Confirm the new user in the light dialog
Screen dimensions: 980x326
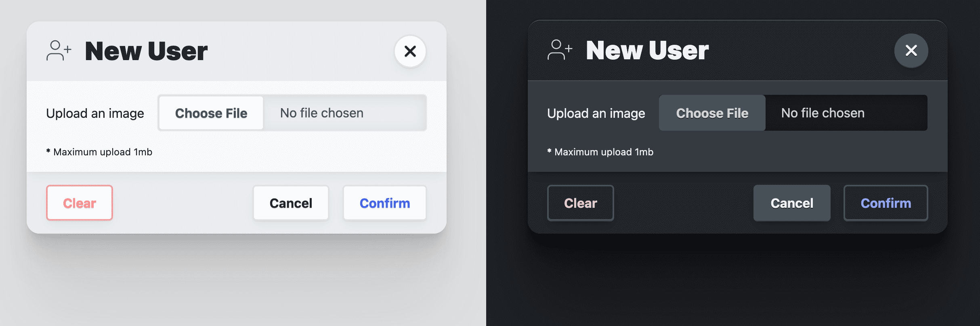pos(384,203)
